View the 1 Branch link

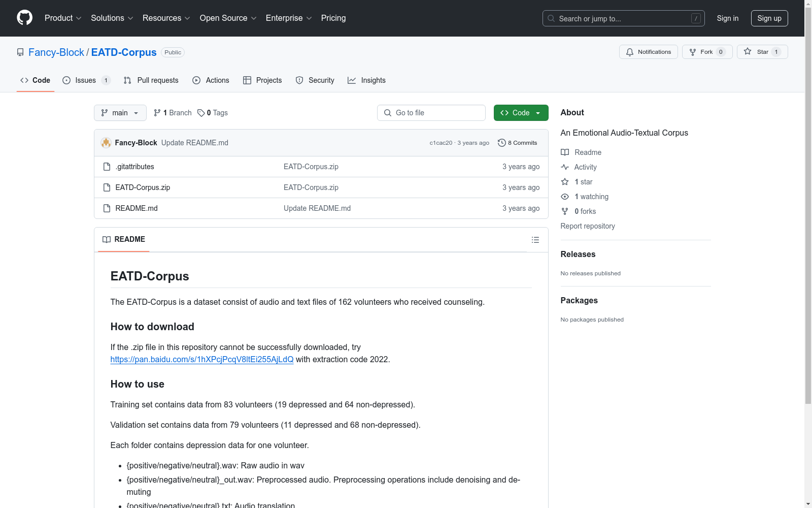[173, 113]
